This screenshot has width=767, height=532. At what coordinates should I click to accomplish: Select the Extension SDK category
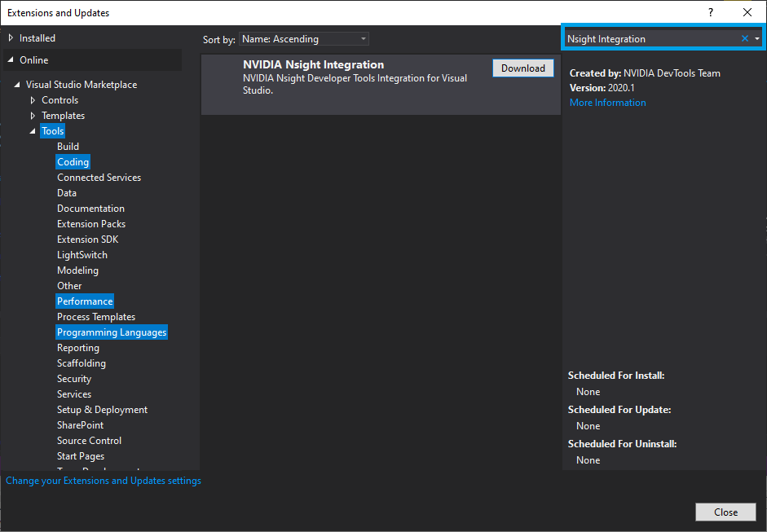pos(87,240)
